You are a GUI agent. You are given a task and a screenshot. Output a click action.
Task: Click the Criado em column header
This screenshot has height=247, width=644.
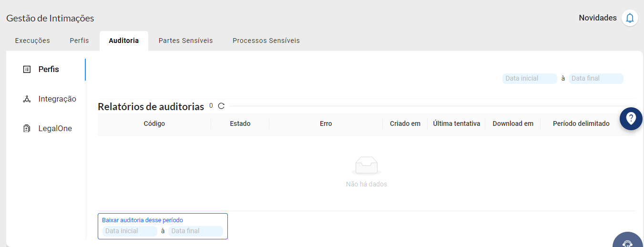click(x=405, y=123)
